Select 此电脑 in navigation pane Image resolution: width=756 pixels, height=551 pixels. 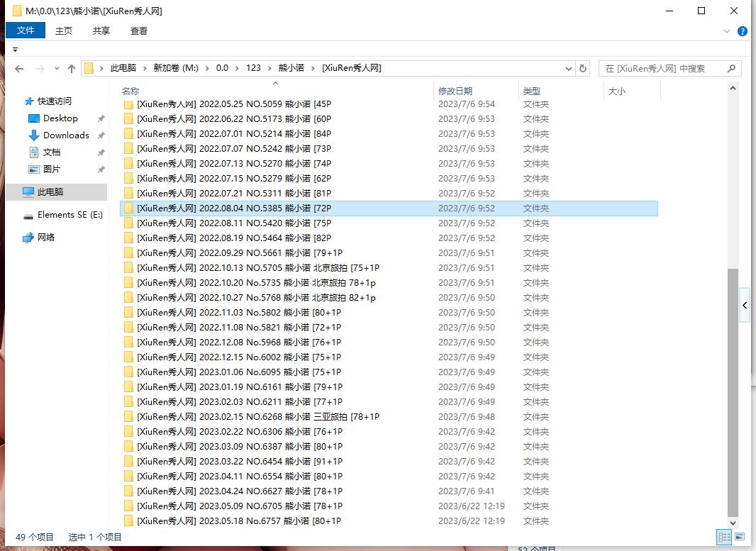[x=57, y=192]
